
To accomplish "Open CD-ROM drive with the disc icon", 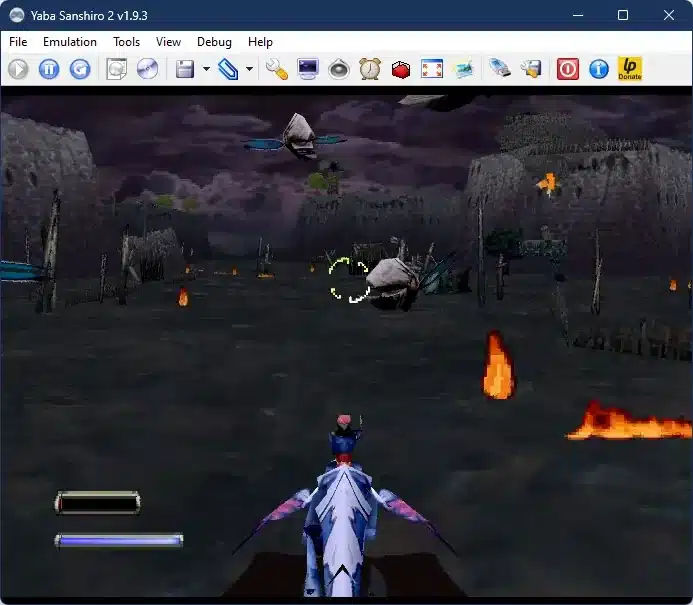I will click(x=148, y=69).
